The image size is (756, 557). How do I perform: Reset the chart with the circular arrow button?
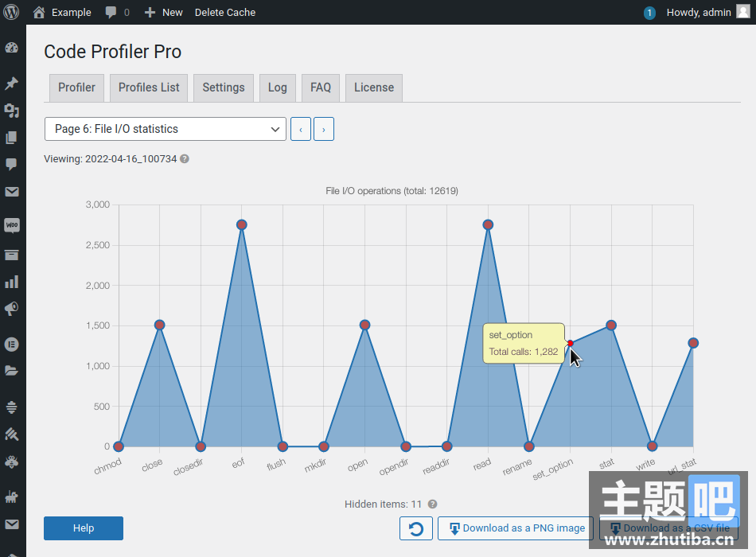tap(416, 528)
